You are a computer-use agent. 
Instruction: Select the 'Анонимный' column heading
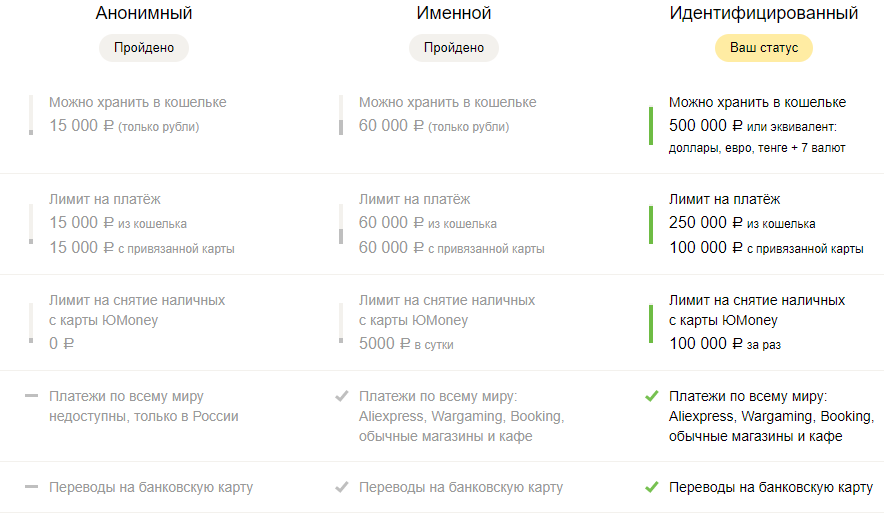tap(144, 14)
